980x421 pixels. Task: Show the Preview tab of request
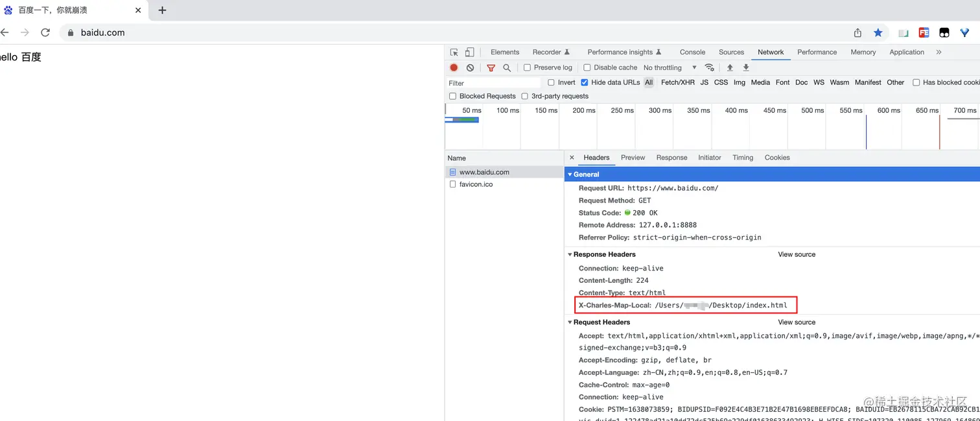click(633, 158)
